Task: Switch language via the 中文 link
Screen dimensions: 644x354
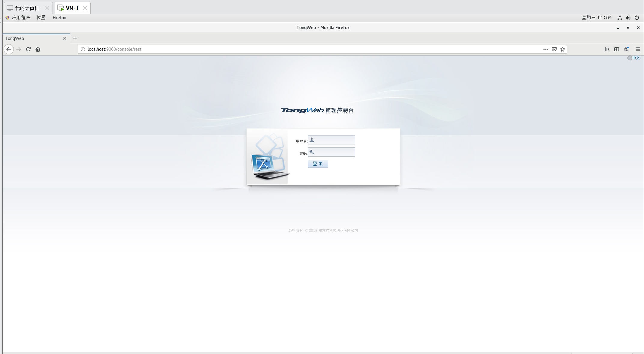Action: point(636,58)
